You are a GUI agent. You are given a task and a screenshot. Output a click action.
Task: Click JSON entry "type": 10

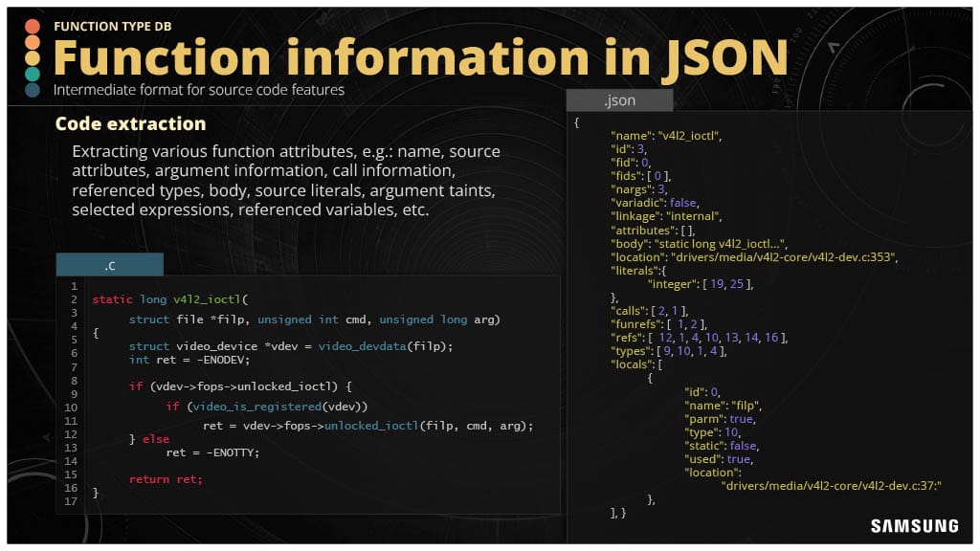[x=712, y=432]
